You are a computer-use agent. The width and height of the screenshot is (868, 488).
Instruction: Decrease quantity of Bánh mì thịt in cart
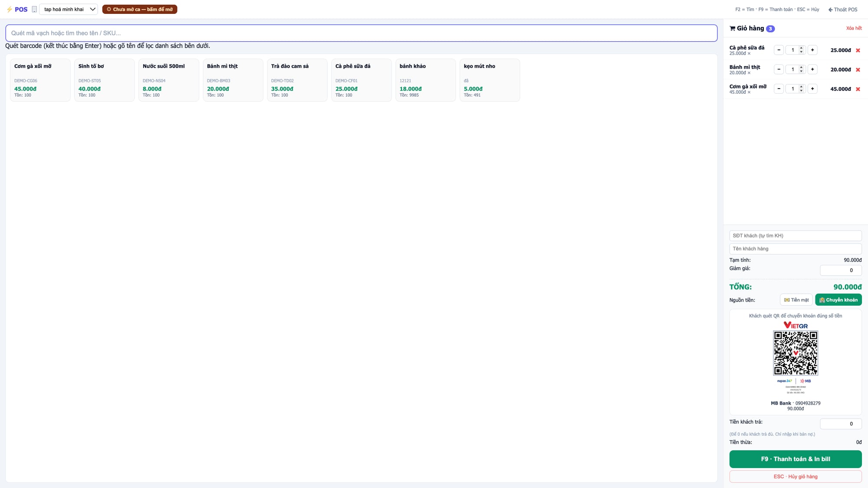pos(779,69)
